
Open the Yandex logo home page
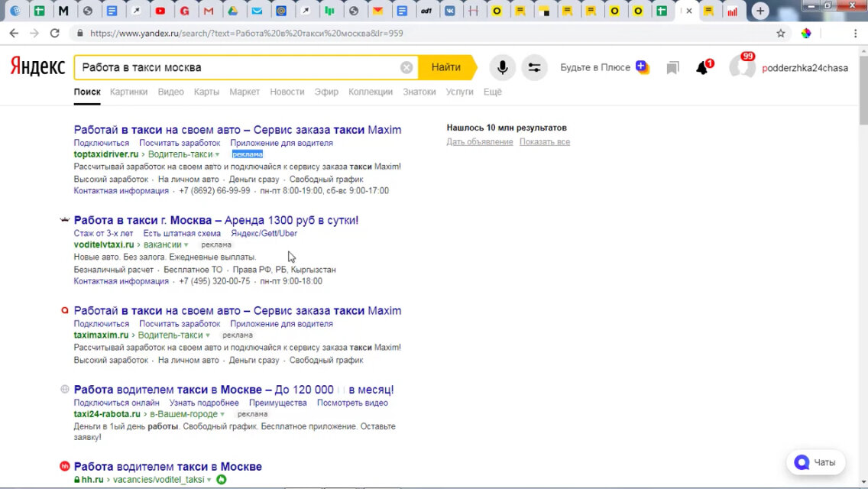tap(37, 67)
